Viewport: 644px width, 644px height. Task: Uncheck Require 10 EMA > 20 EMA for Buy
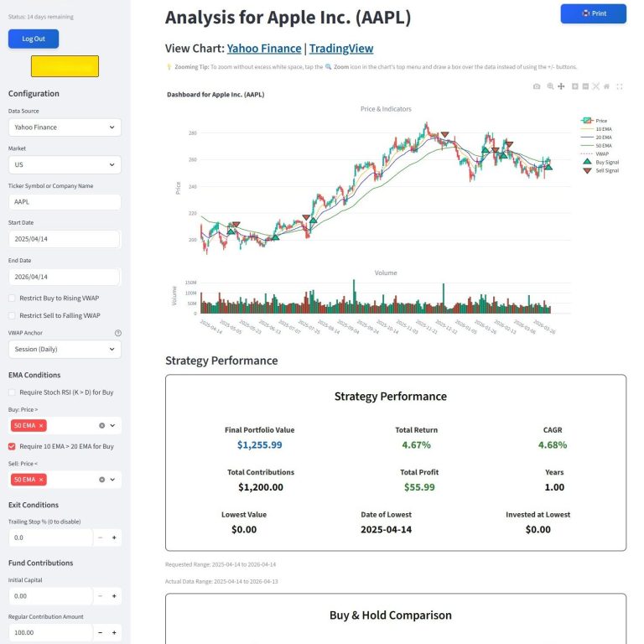point(12,446)
